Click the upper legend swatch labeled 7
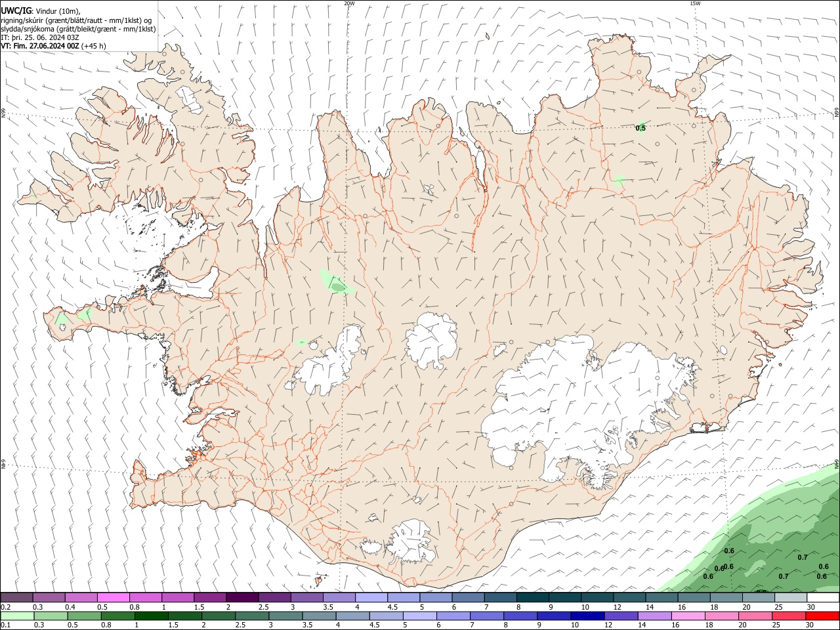 [500, 597]
